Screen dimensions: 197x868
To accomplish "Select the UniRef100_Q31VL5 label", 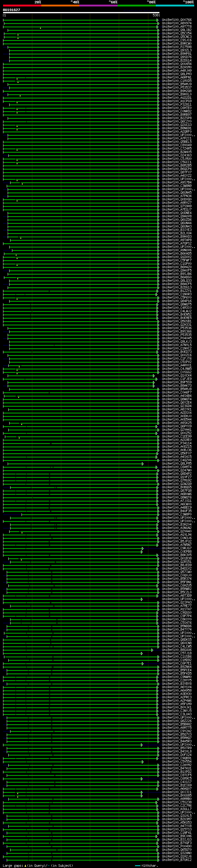I will tap(177, 816).
